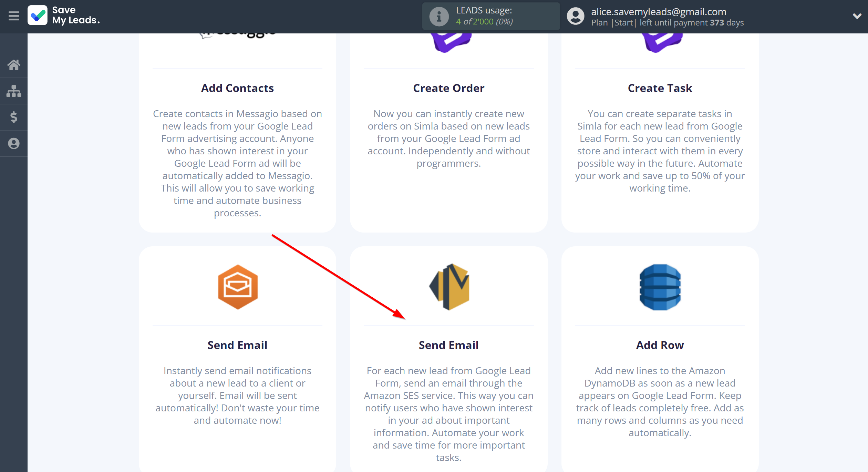Click the Amazon SES description paragraph

point(449,414)
